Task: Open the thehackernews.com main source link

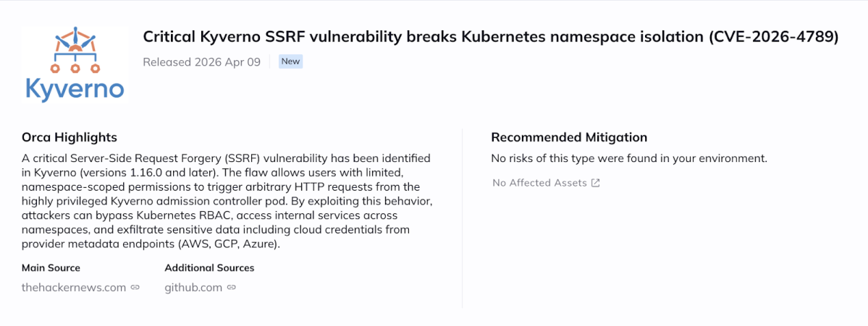Action: coord(74,288)
